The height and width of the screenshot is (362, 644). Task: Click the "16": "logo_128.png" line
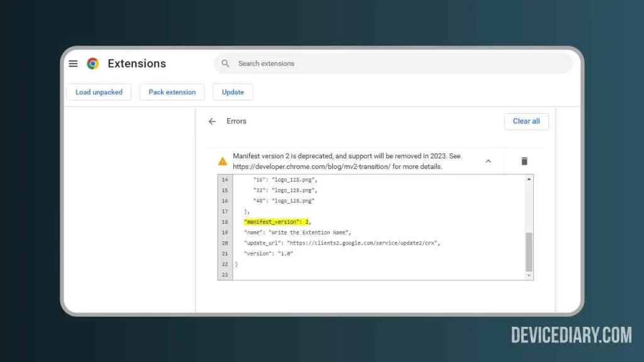285,180
